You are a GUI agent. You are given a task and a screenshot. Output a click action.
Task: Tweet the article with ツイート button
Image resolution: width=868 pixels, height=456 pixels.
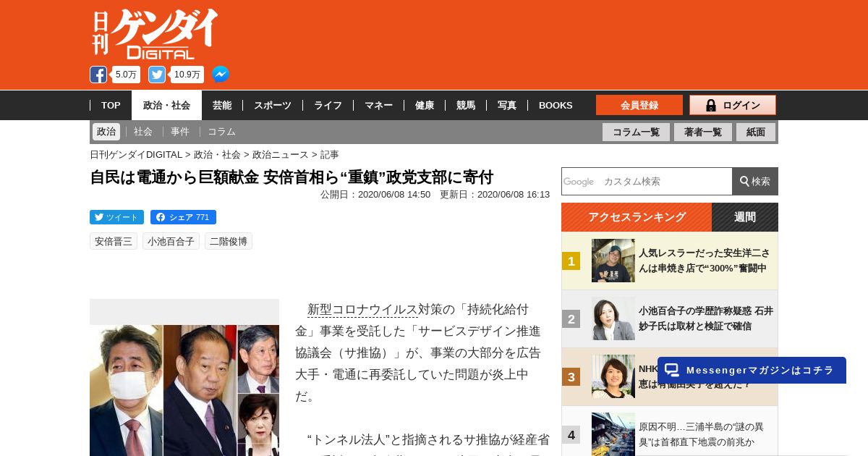pyautogui.click(x=116, y=217)
